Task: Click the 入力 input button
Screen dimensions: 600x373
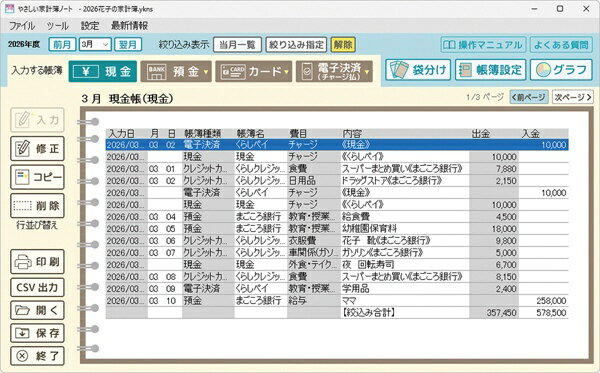Action: point(37,120)
